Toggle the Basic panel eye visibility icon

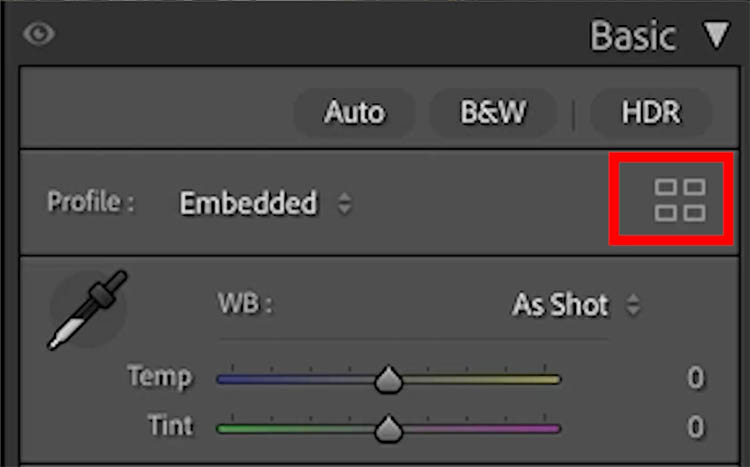39,34
